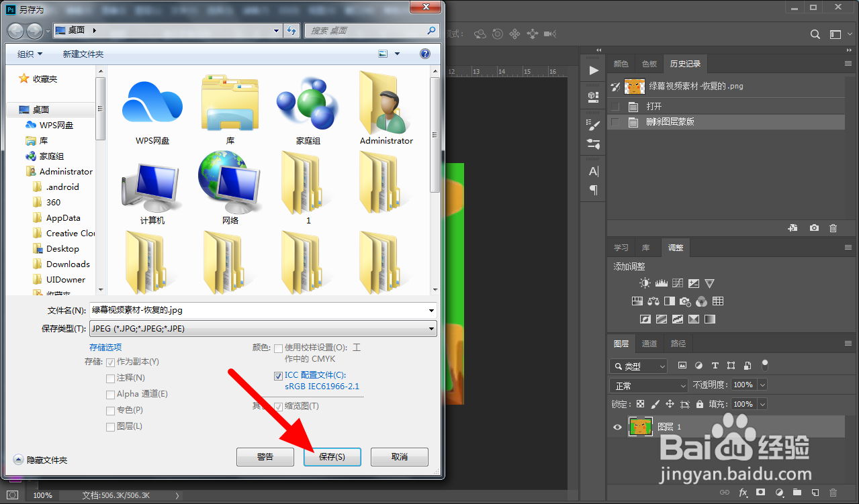Open the 组织 menu dropdown
Image resolution: width=859 pixels, height=504 pixels.
[30, 54]
